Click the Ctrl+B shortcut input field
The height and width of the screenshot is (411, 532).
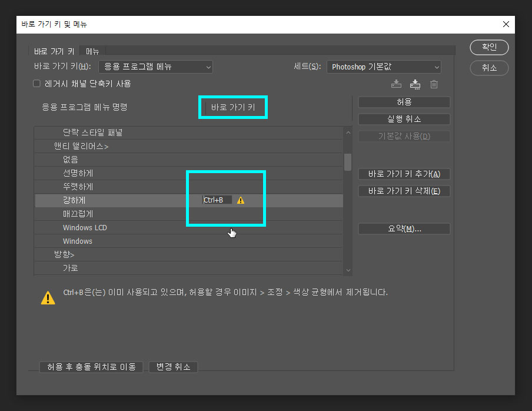217,200
